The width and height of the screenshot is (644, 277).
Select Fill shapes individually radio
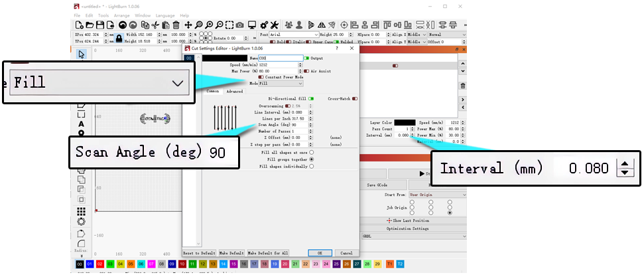coord(312,166)
